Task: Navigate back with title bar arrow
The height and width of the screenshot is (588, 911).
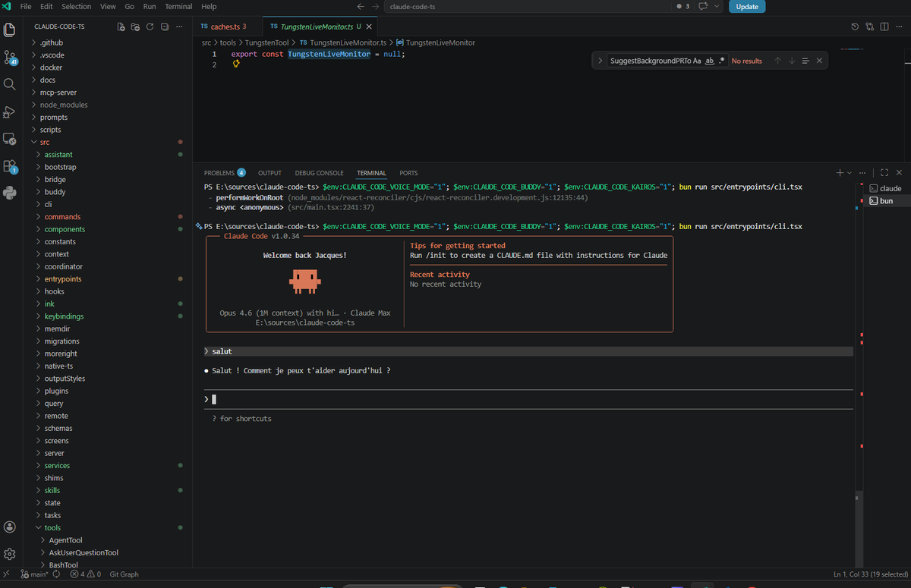Action: pos(360,6)
